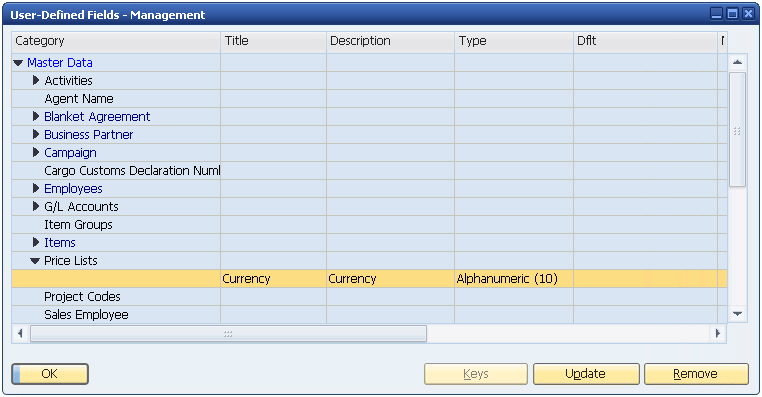This screenshot has width=762, height=397.
Task: Select the Sales Employee row
Action: pyautogui.click(x=369, y=314)
